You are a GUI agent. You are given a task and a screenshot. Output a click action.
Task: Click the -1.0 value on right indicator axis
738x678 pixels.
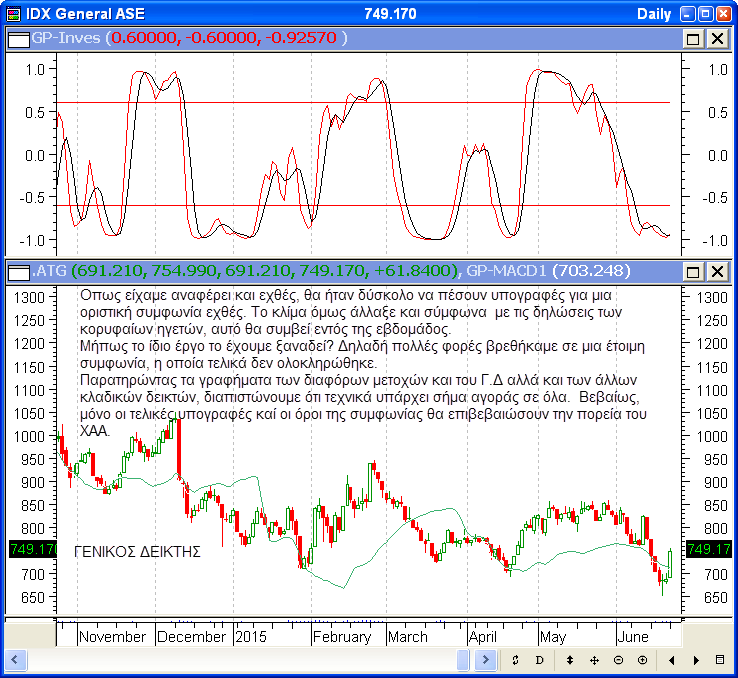[x=715, y=240]
